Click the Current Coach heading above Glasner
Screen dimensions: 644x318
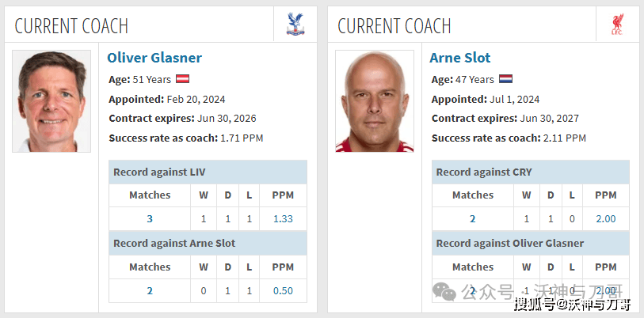(71, 25)
